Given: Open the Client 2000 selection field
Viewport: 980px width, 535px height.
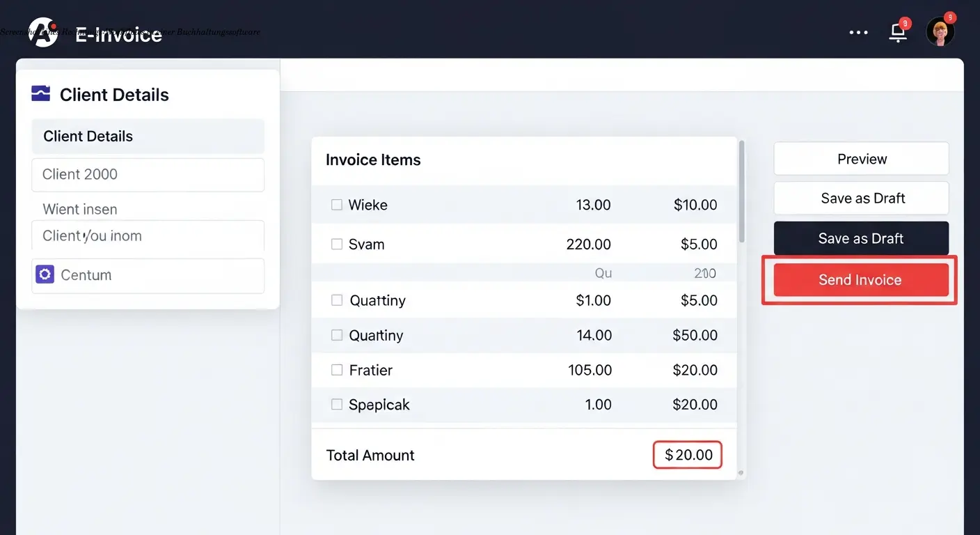Looking at the screenshot, I should pos(148,175).
